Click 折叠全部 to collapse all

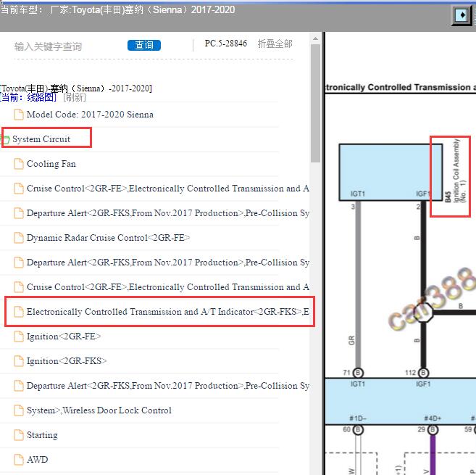click(275, 44)
